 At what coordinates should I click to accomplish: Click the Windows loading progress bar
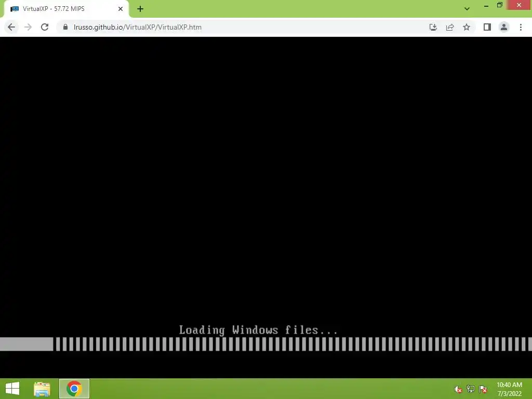tap(266, 344)
